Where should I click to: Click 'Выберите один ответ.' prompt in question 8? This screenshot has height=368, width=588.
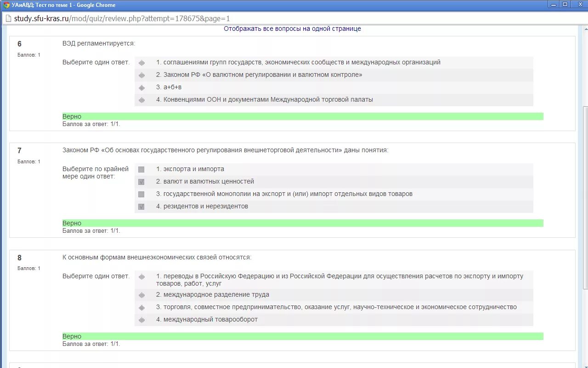click(96, 276)
